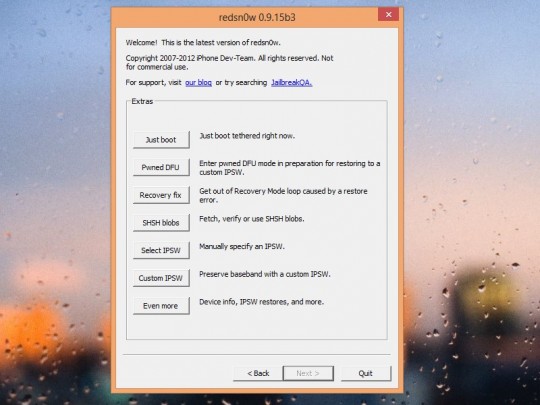Open Pwned DFU mode option
This screenshot has height=405, width=540.
pyautogui.click(x=161, y=167)
